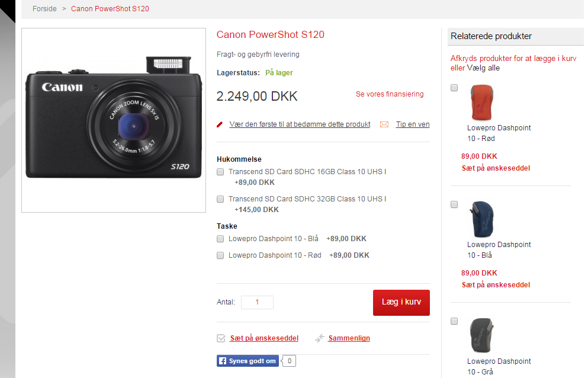Add camera to cart with Læg i kurv

pos(401,303)
